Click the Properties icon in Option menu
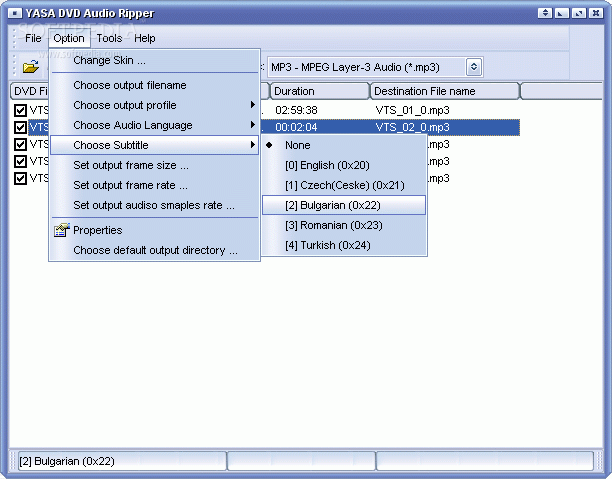 (x=62, y=230)
